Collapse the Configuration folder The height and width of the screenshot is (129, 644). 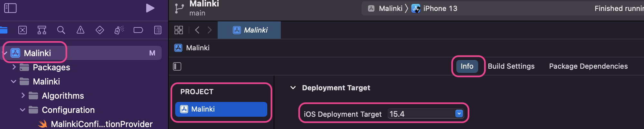pos(23,110)
